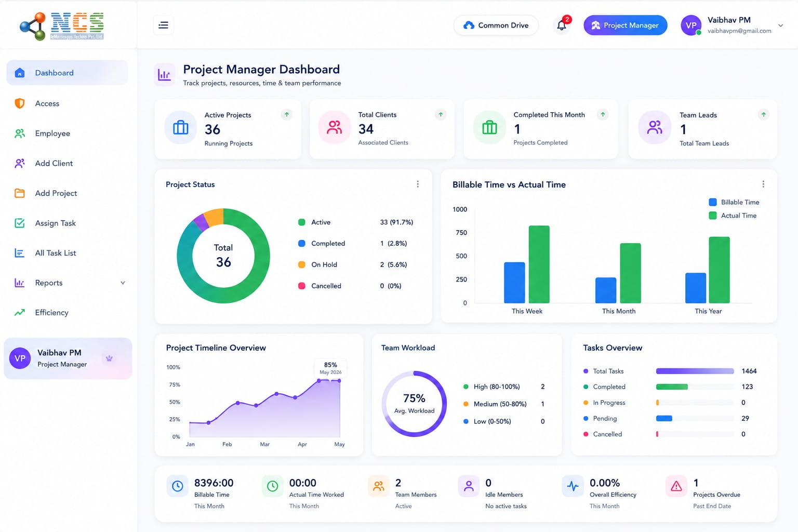Click the Billable Time clock icon

click(x=177, y=486)
